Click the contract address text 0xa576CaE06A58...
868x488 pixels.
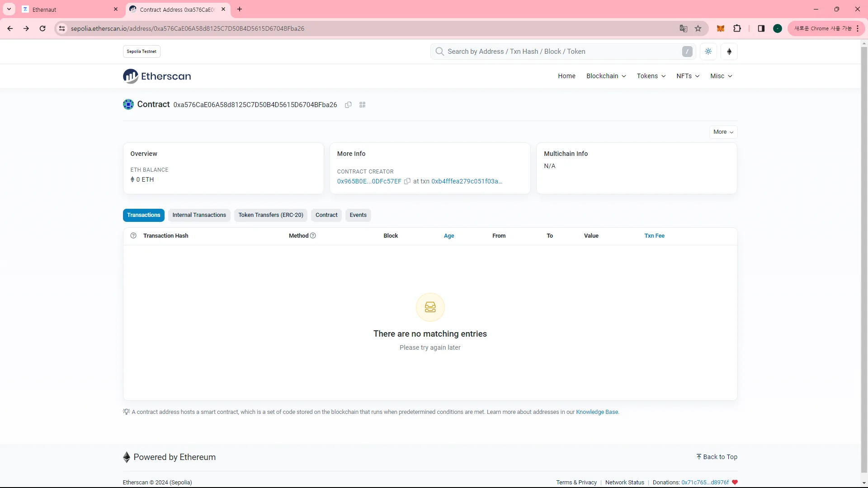(255, 105)
